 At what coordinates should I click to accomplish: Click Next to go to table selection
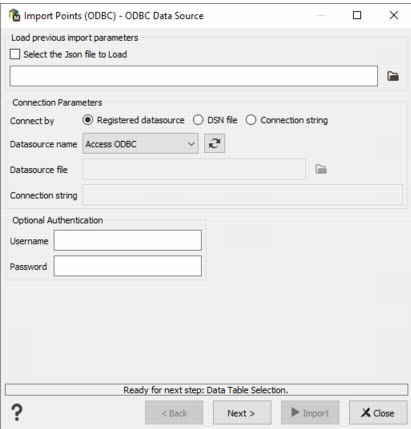click(242, 413)
